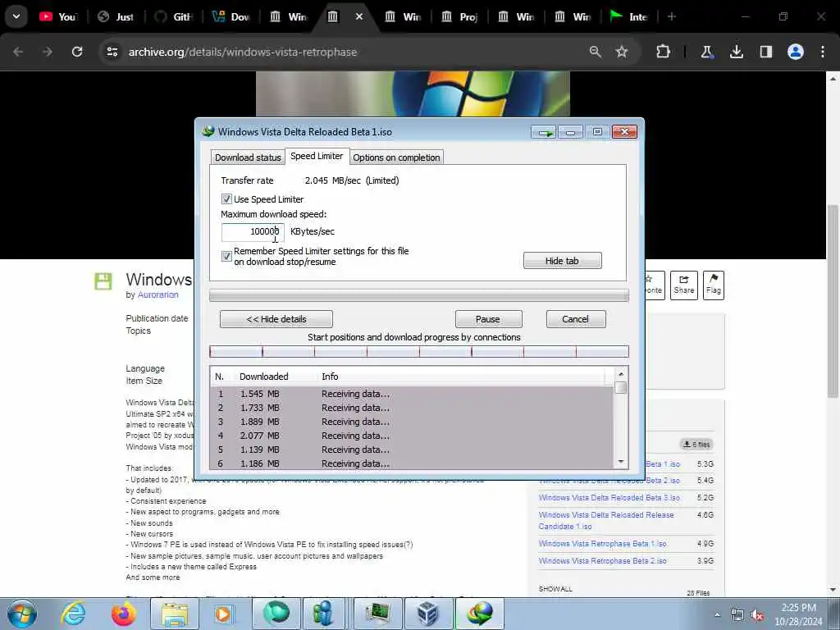840x630 pixels.
Task: Launch Firefox from taskbar
Action: coord(123,614)
